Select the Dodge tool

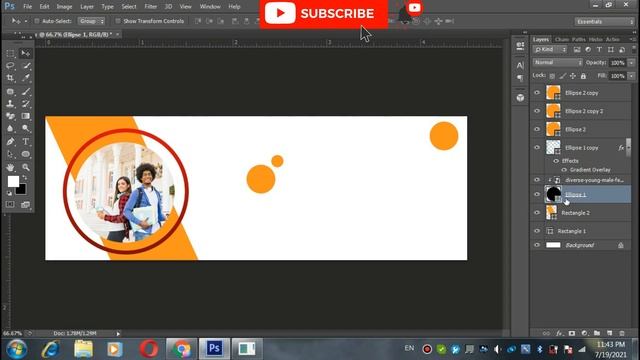[x=26, y=129]
